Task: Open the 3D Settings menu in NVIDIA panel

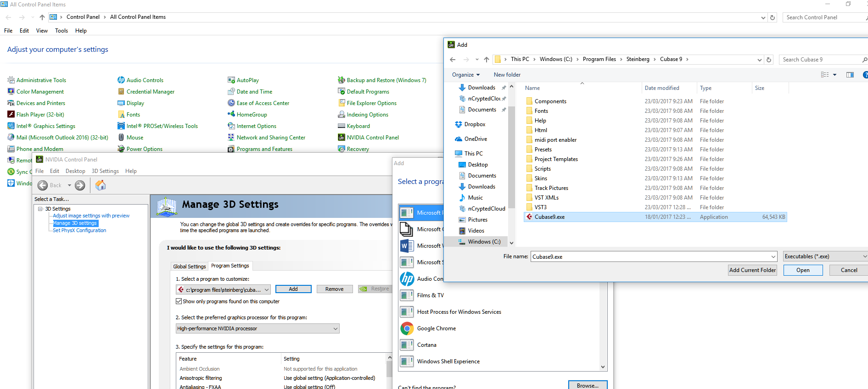Action: pos(105,171)
